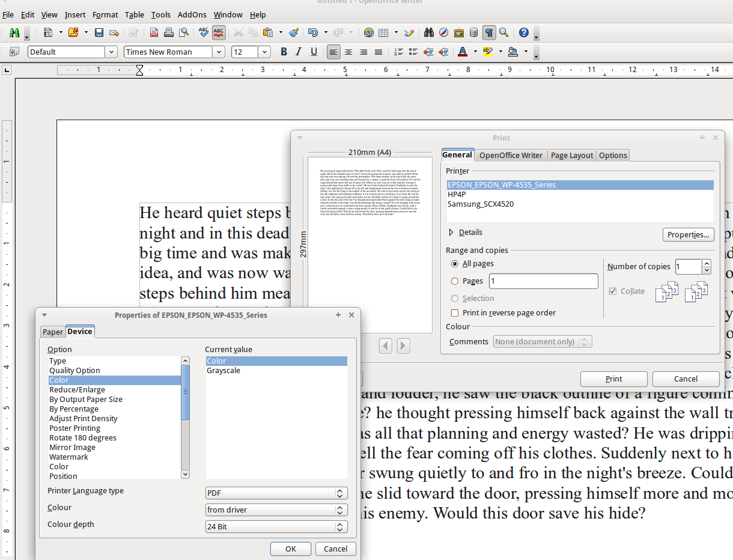Select the Pages radio button

tap(455, 281)
